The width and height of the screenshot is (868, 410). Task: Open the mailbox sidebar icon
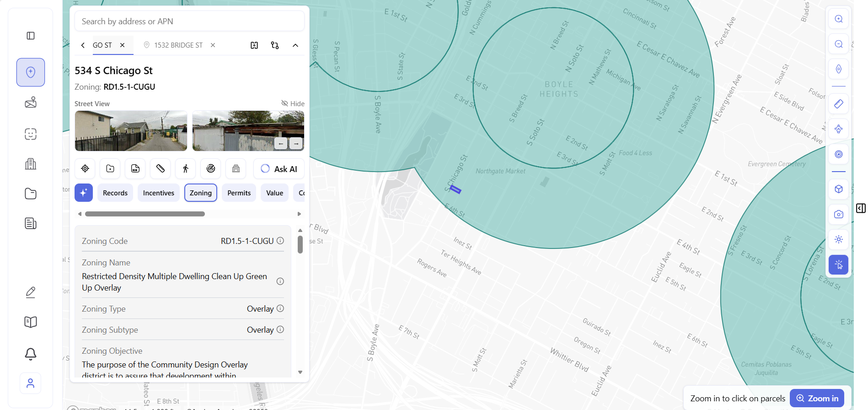click(31, 102)
